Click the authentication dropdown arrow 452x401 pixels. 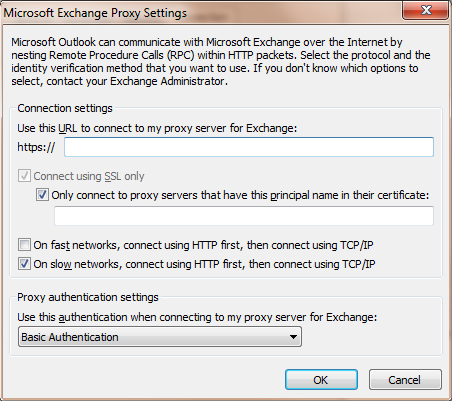pyautogui.click(x=293, y=337)
